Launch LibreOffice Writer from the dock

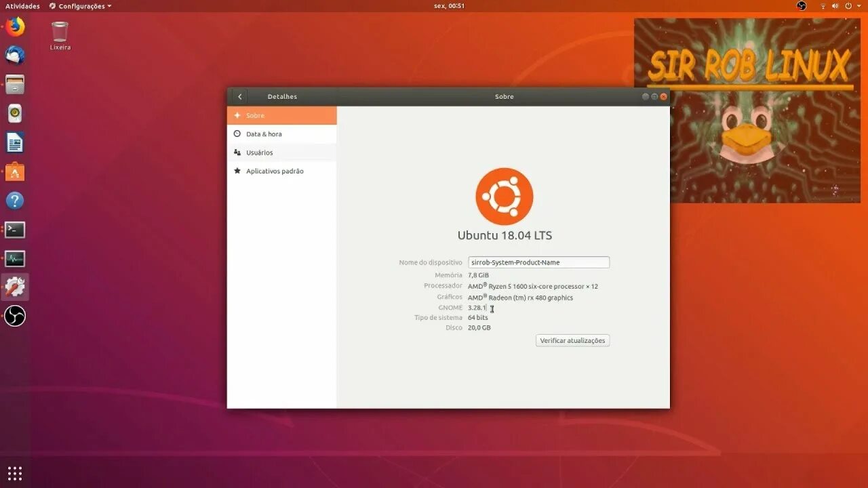coord(15,142)
